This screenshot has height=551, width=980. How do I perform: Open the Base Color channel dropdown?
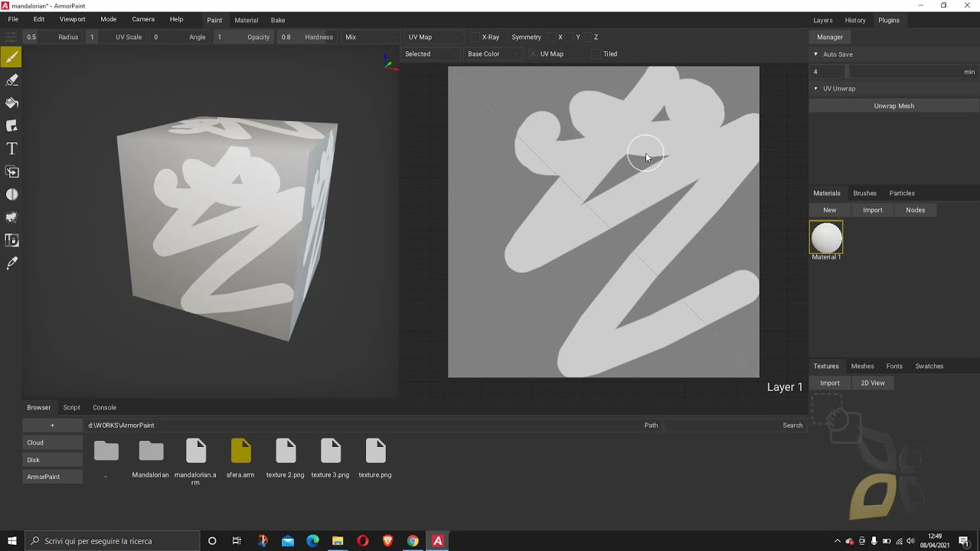[494, 54]
